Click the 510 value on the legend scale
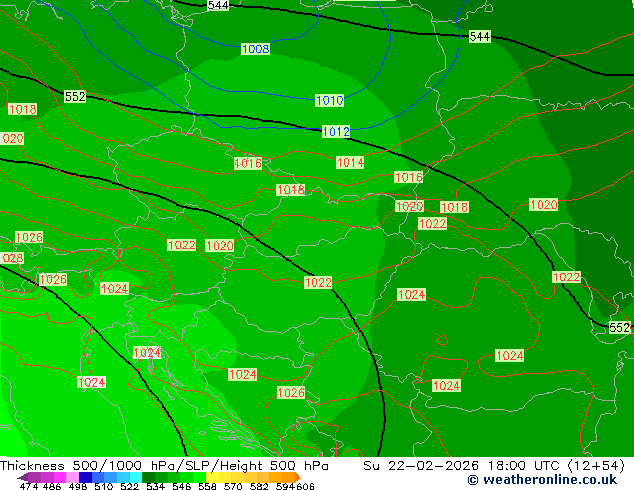Image resolution: width=634 pixels, height=490 pixels. click(x=104, y=486)
